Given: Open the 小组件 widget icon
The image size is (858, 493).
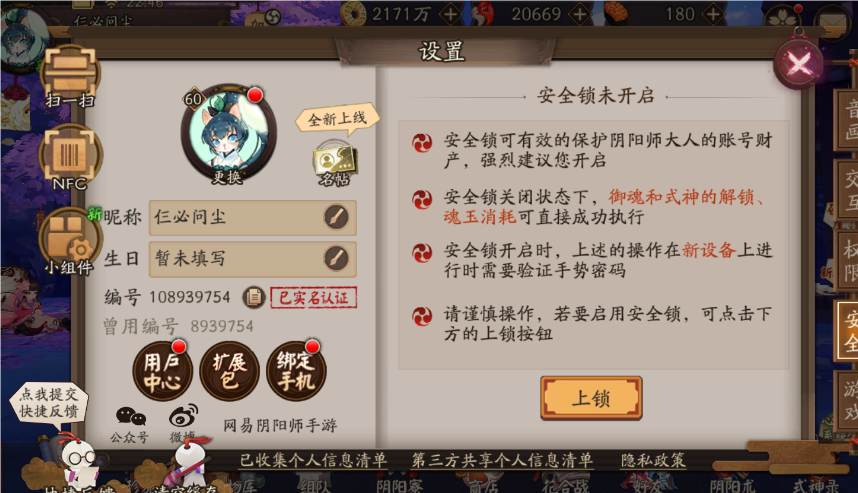Looking at the screenshot, I should (x=69, y=241).
